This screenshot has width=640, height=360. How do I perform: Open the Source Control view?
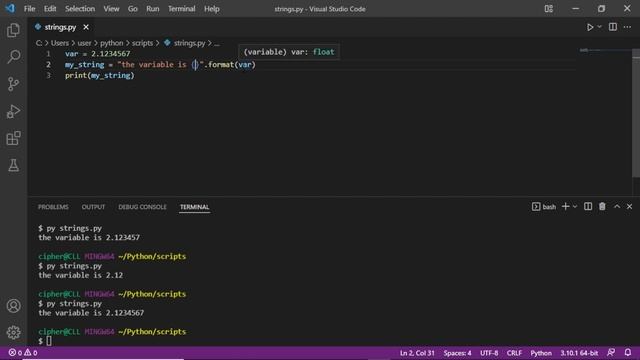13,84
